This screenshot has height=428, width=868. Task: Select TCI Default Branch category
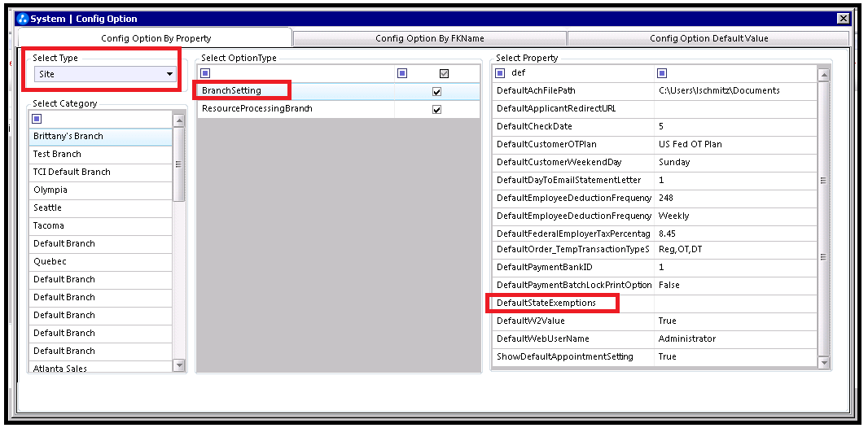101,172
